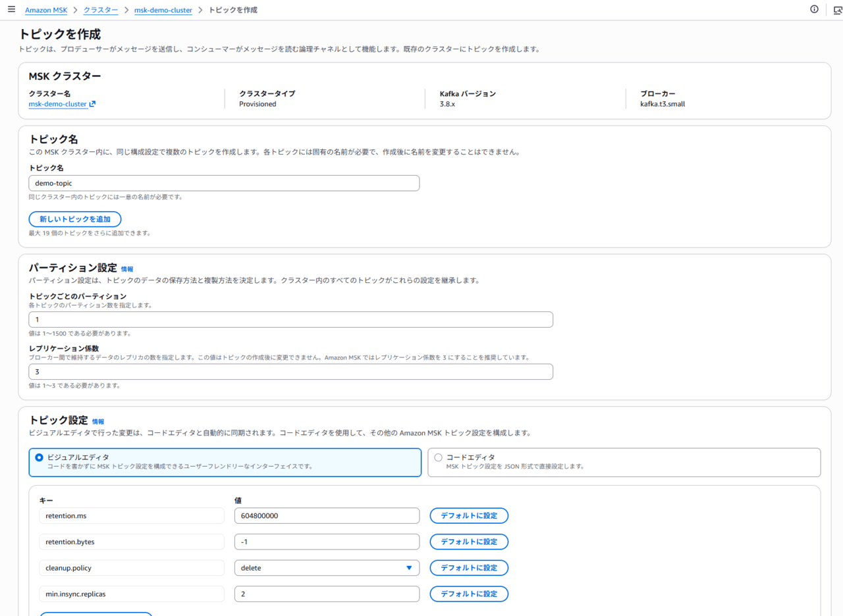Screen dimensions: 843x616
Task: Select the コードエディタ radio option
Action: click(x=439, y=457)
